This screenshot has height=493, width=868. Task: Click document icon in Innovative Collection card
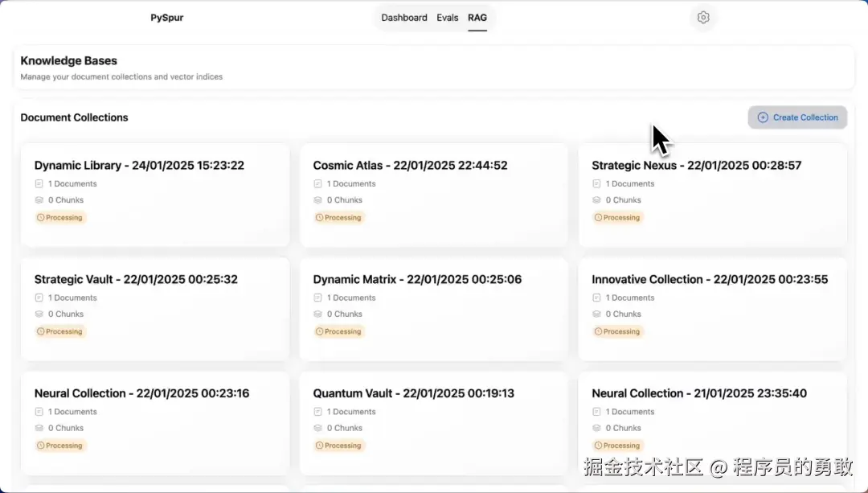click(x=596, y=298)
